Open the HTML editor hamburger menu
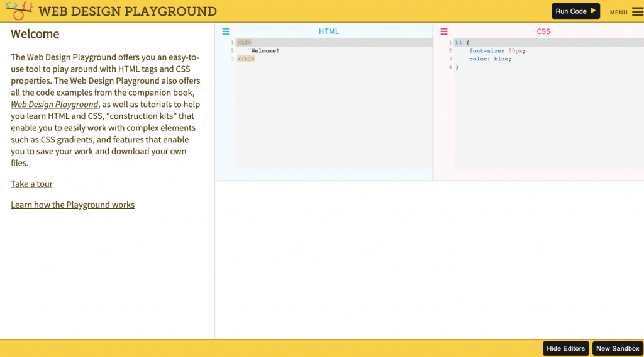 pos(226,31)
